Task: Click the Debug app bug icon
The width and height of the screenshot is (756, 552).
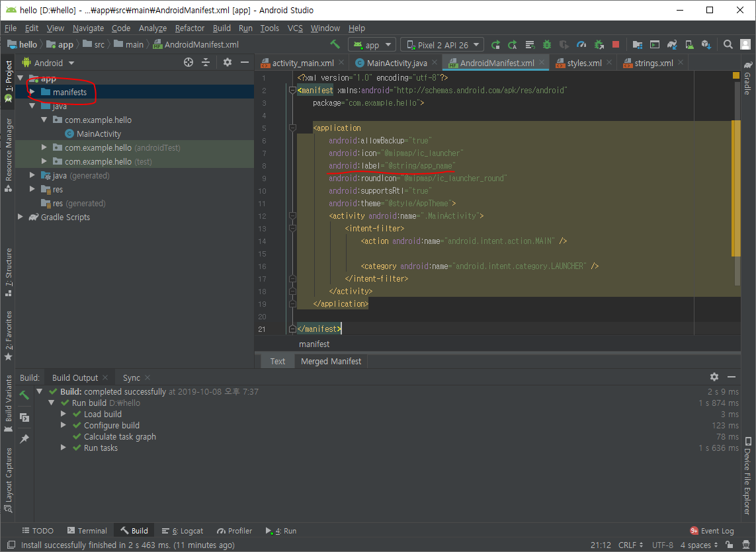Action: click(547, 45)
